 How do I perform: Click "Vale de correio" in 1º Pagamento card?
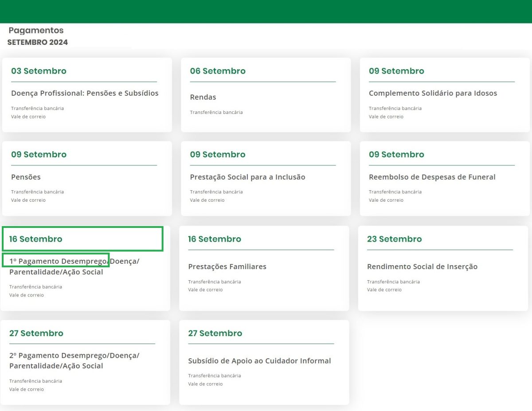27,295
